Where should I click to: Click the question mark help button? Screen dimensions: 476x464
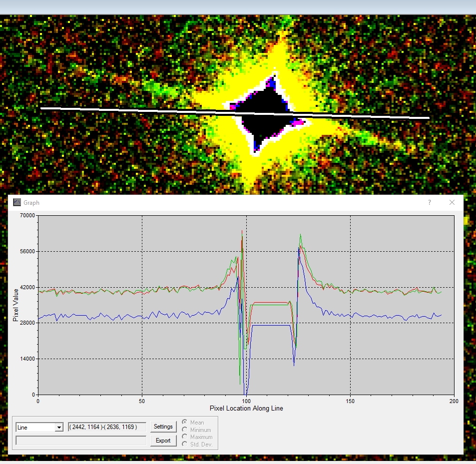429,202
